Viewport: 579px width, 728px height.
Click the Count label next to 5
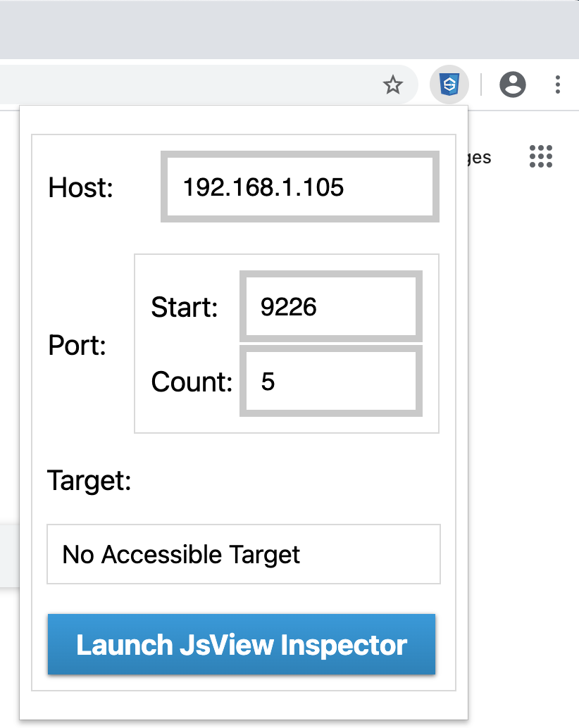coord(192,382)
